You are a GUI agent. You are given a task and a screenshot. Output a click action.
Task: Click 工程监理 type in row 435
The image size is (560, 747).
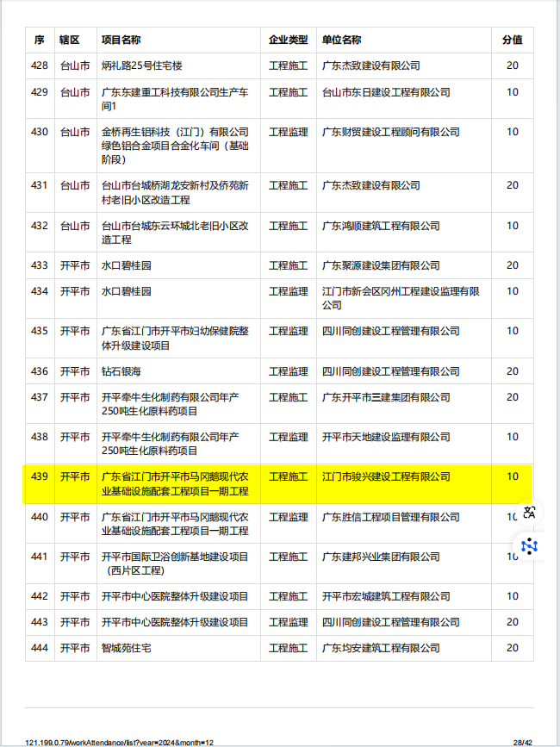pos(288,331)
